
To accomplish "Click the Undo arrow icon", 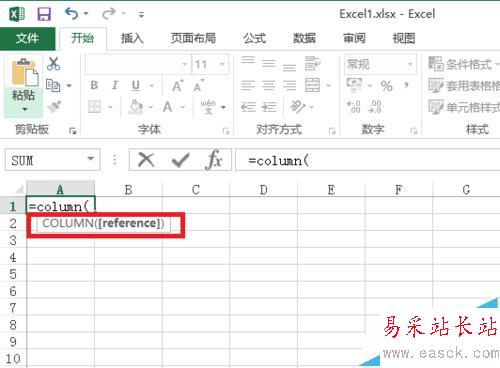I will [71, 14].
